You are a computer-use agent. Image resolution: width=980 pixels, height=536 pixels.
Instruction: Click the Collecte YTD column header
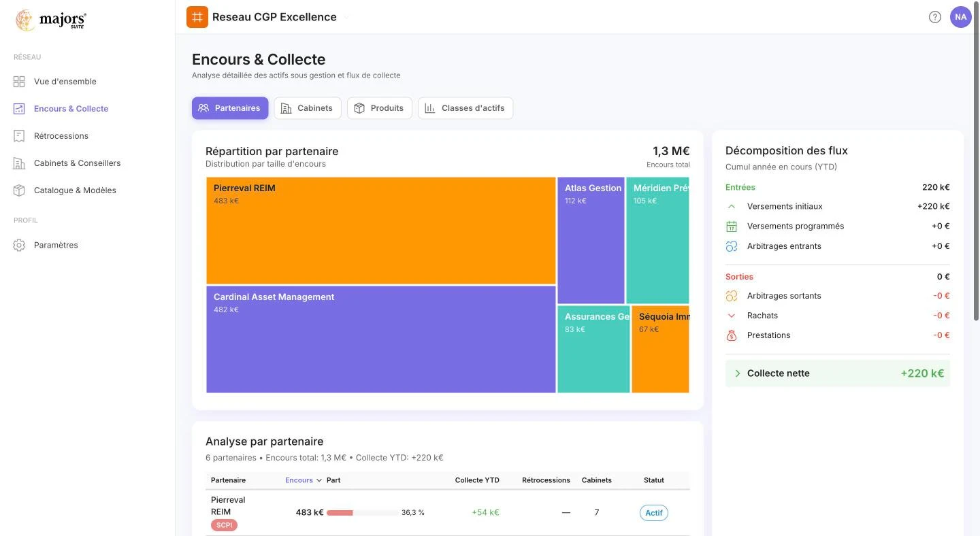pos(477,480)
